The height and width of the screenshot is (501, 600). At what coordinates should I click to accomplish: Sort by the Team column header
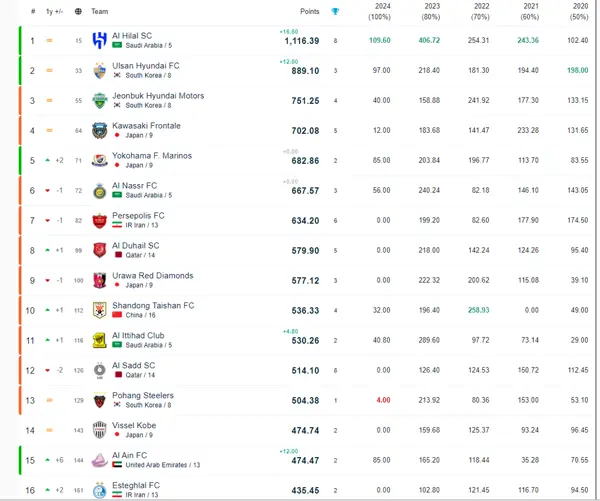tap(100, 11)
